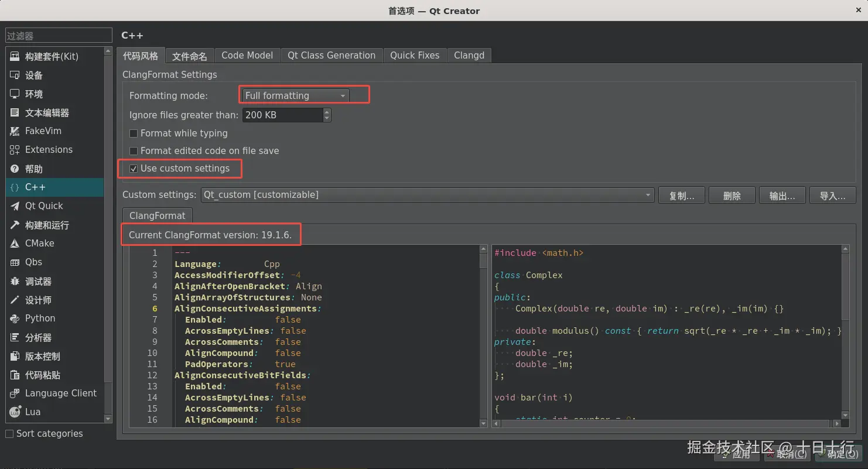Viewport: 868px width, 469px height.
Task: Open the 设计师 designer pencil icon
Action: 15,300
